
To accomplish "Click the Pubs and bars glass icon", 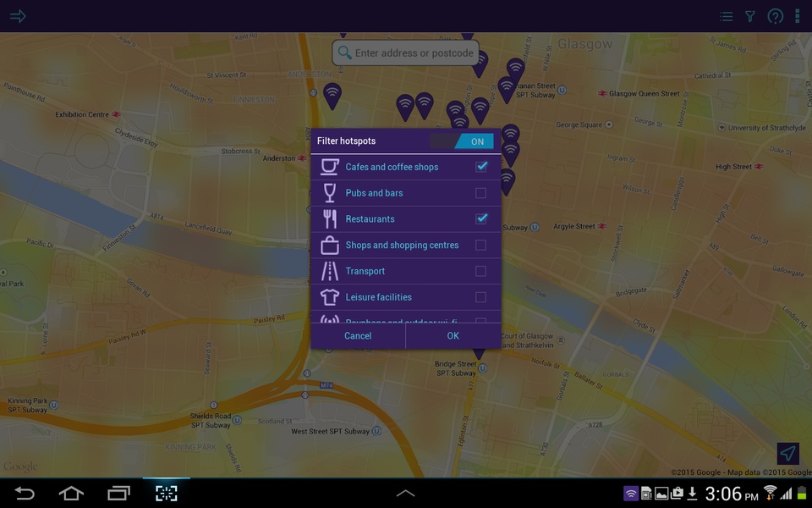I will point(329,193).
